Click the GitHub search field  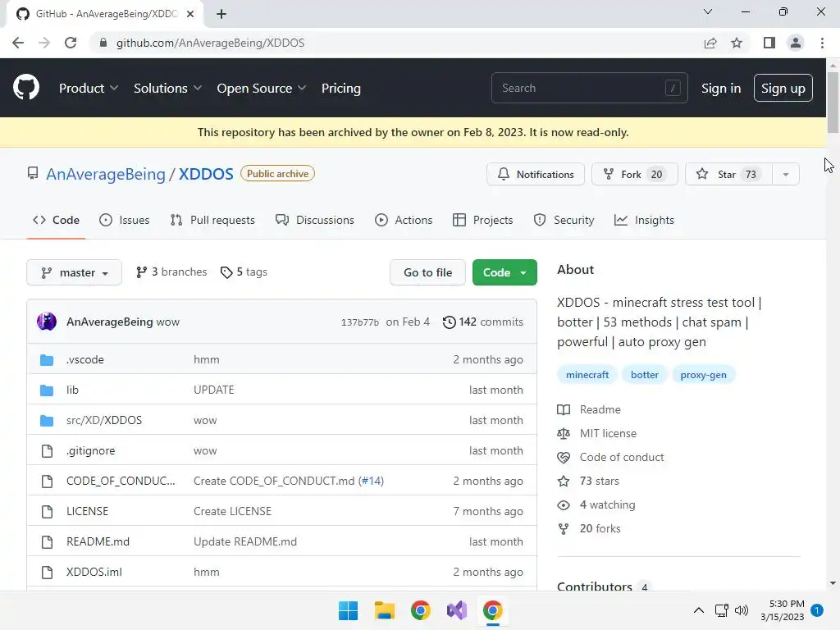pos(589,88)
